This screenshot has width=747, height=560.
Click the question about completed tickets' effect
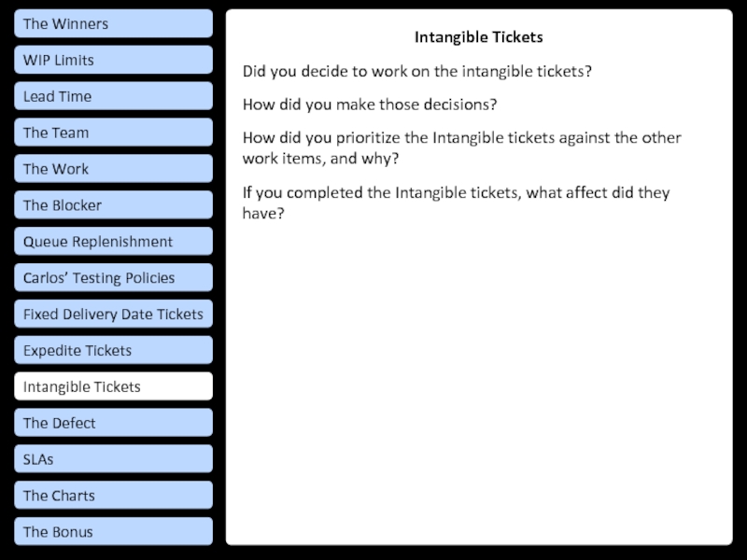pos(456,203)
